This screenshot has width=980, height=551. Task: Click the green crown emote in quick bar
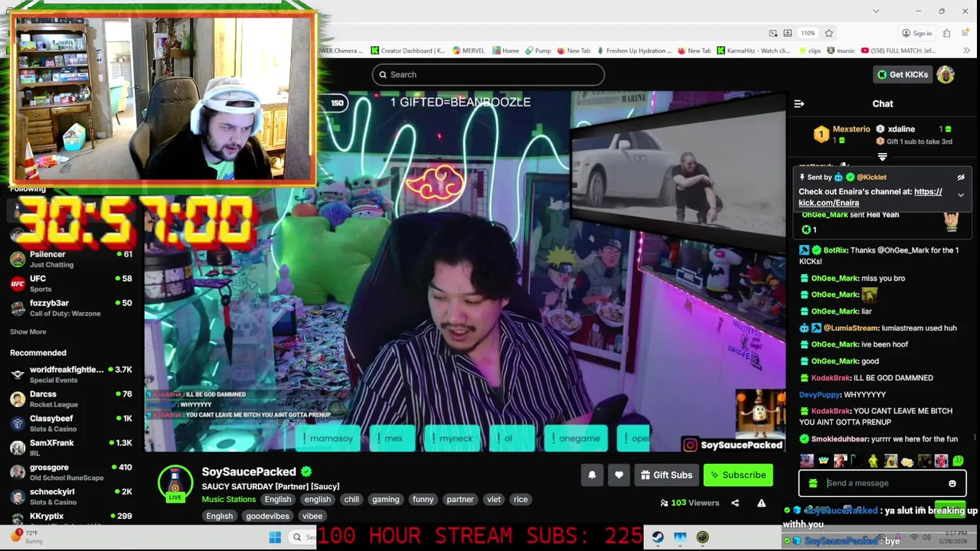click(x=823, y=461)
